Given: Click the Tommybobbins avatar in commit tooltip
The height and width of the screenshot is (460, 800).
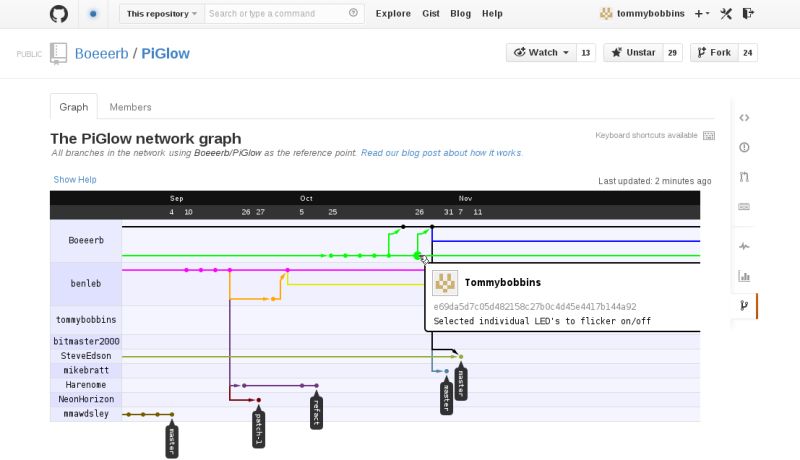Looking at the screenshot, I should pyautogui.click(x=445, y=283).
